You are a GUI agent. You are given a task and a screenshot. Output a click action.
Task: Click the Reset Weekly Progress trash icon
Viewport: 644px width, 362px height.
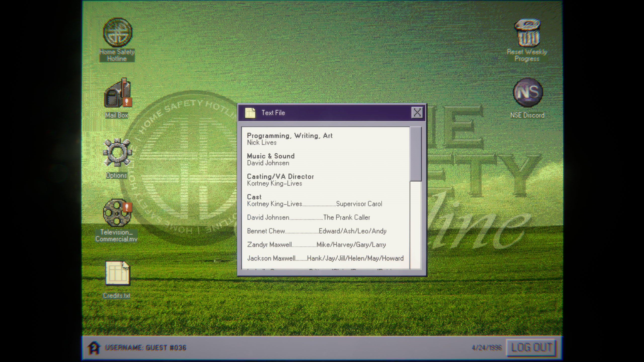[527, 33]
